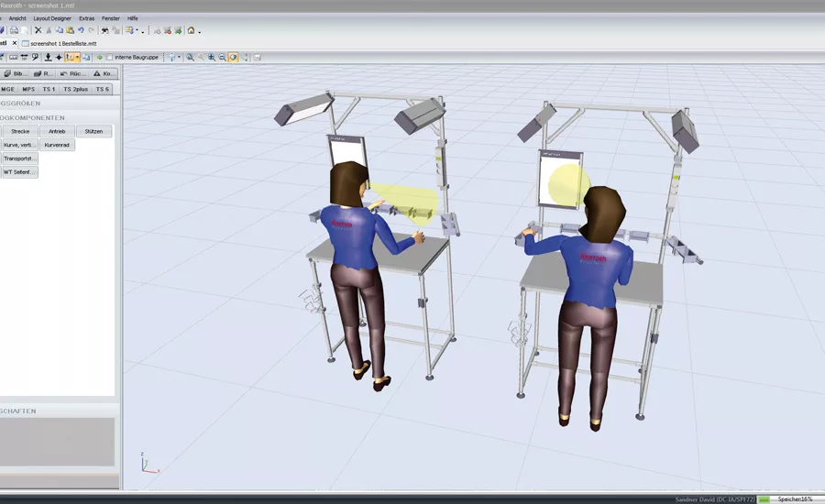Click the binoculars Find icon
Viewport: 825px width, 504px height.
[104, 30]
